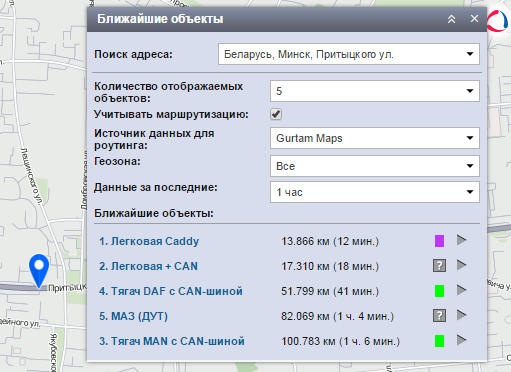
Task: Close the Ближайшие объекты panel
Action: (x=474, y=19)
